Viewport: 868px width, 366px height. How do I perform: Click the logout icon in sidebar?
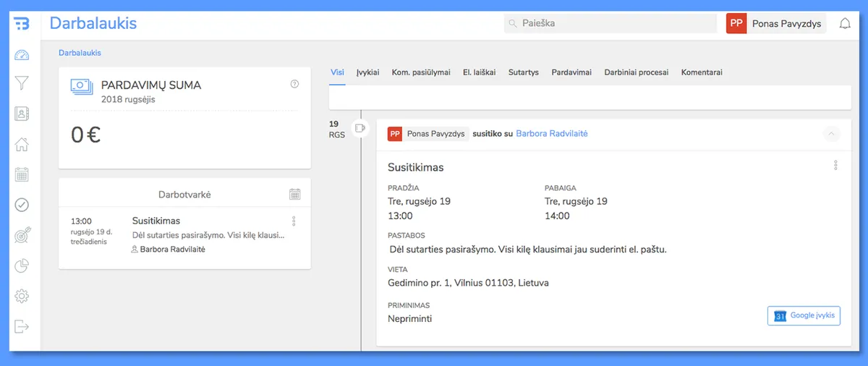22,326
